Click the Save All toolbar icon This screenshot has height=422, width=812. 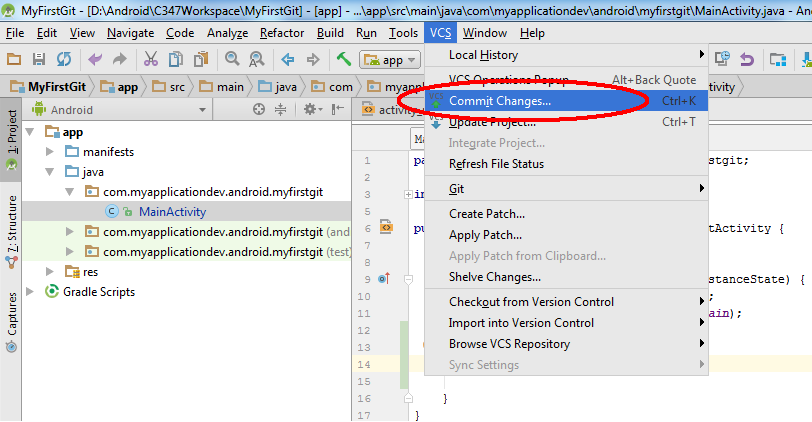pyautogui.click(x=38, y=60)
